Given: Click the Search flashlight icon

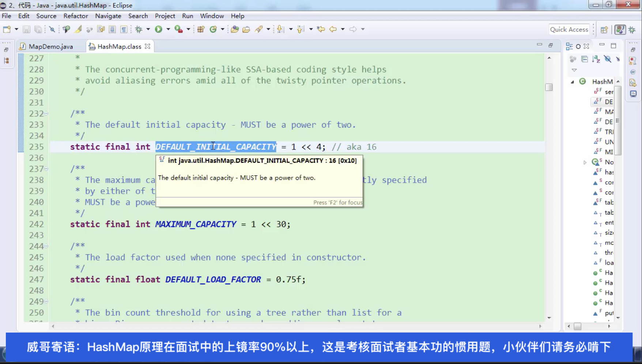Looking at the screenshot, I should click(x=259, y=29).
